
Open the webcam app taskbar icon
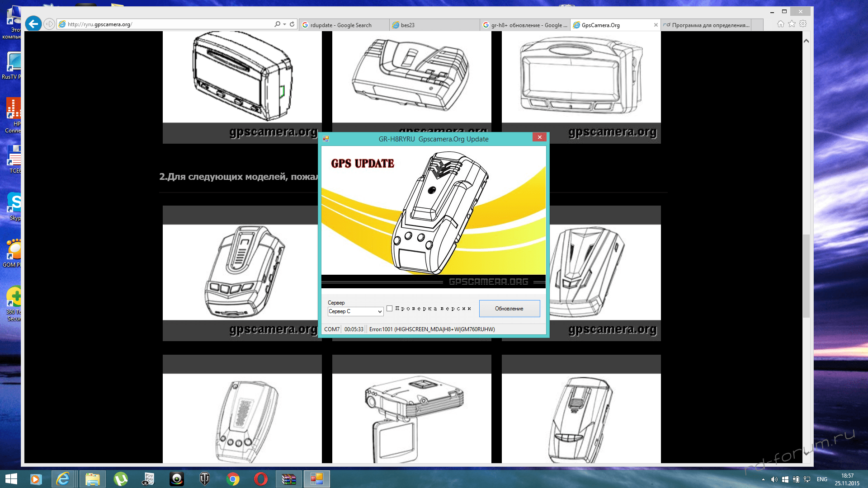click(176, 479)
